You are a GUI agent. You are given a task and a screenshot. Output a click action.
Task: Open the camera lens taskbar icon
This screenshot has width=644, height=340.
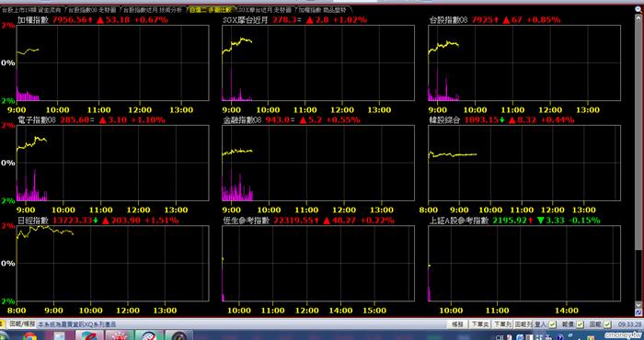click(x=178, y=336)
